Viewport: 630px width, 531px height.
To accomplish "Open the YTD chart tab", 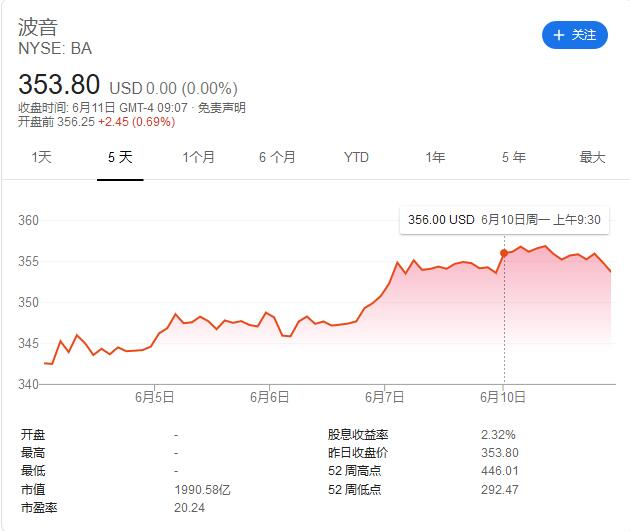I will pyautogui.click(x=356, y=157).
